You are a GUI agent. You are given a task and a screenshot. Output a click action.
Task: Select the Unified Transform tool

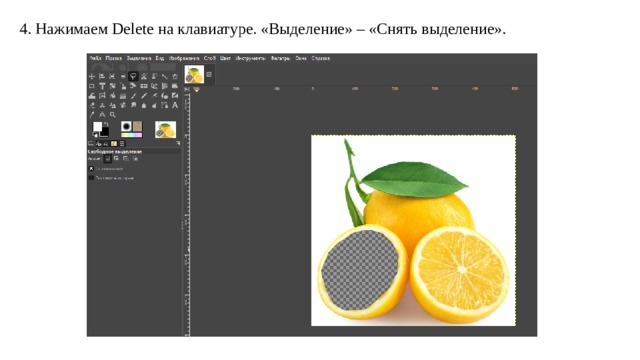[102, 86]
